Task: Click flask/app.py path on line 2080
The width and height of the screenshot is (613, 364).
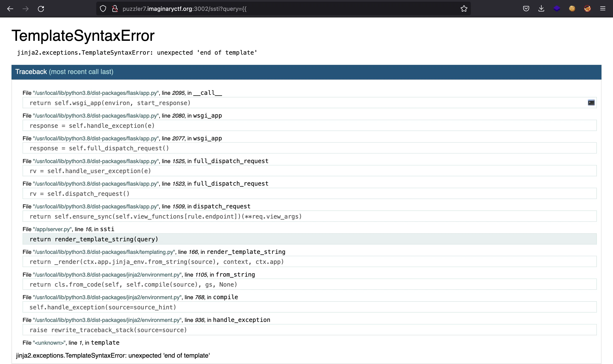Action: click(96, 116)
